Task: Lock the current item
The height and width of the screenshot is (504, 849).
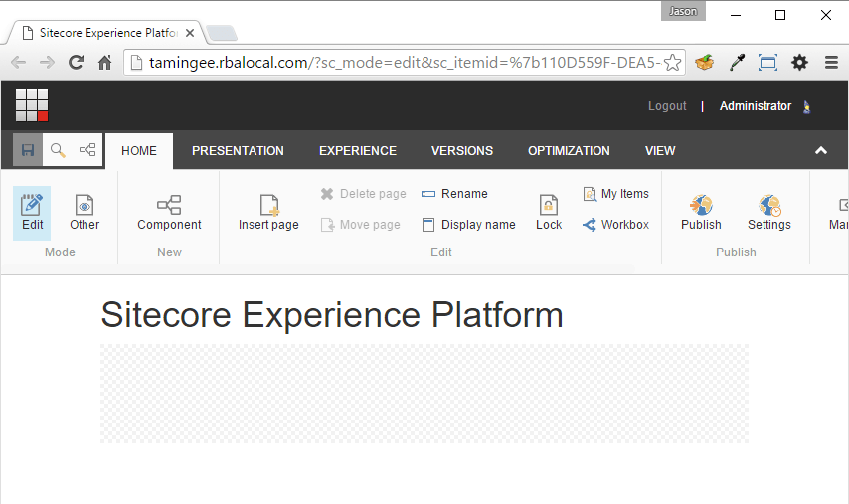Action: point(549,212)
